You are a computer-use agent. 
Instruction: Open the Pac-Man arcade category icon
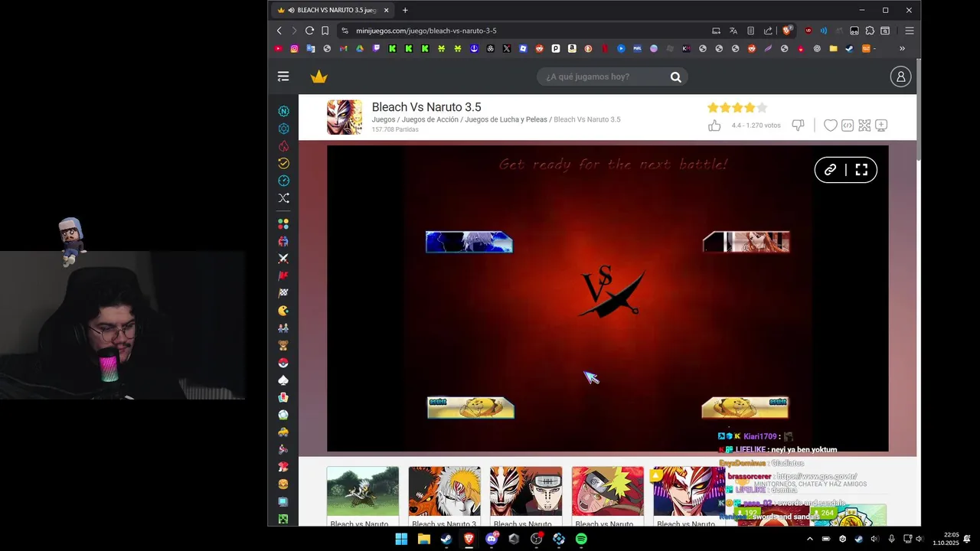(x=283, y=311)
